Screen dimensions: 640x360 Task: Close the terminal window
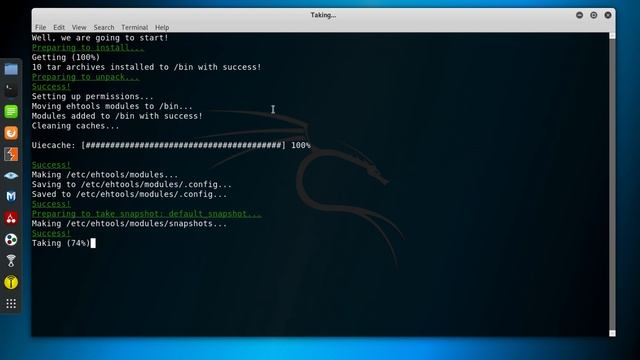[608, 15]
